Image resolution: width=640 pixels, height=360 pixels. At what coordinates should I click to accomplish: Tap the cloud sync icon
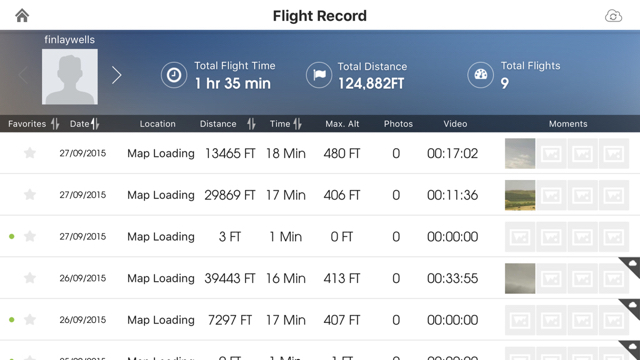(x=613, y=16)
